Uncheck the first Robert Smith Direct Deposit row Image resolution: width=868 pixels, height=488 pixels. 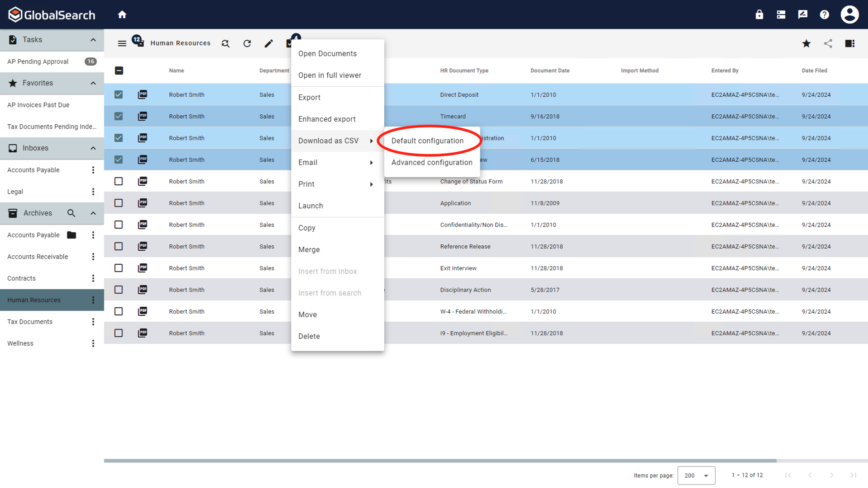click(x=118, y=94)
